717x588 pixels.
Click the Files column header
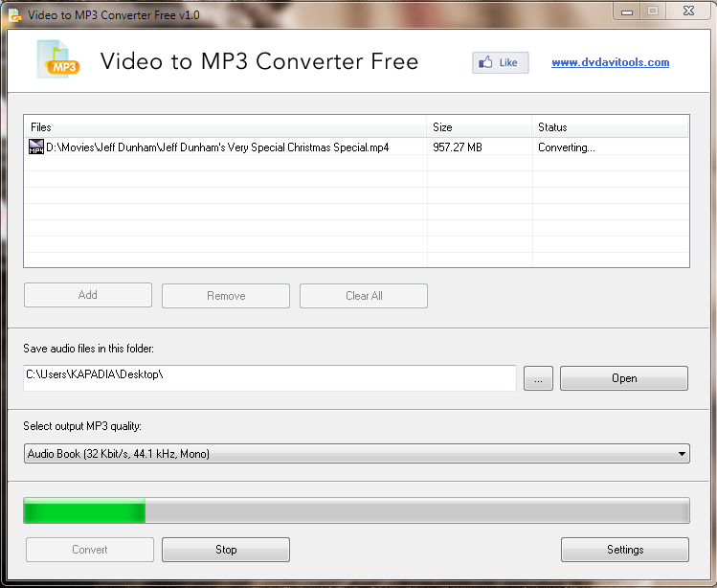tap(225, 127)
